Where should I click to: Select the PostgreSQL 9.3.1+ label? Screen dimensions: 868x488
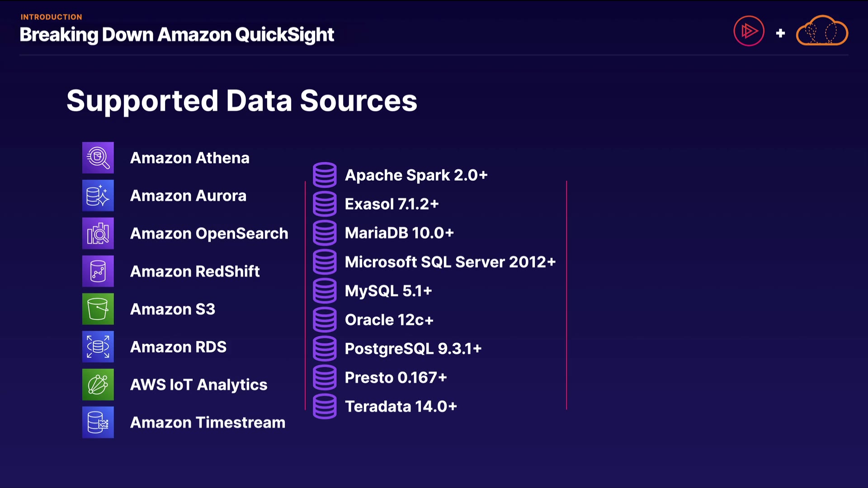click(x=413, y=349)
